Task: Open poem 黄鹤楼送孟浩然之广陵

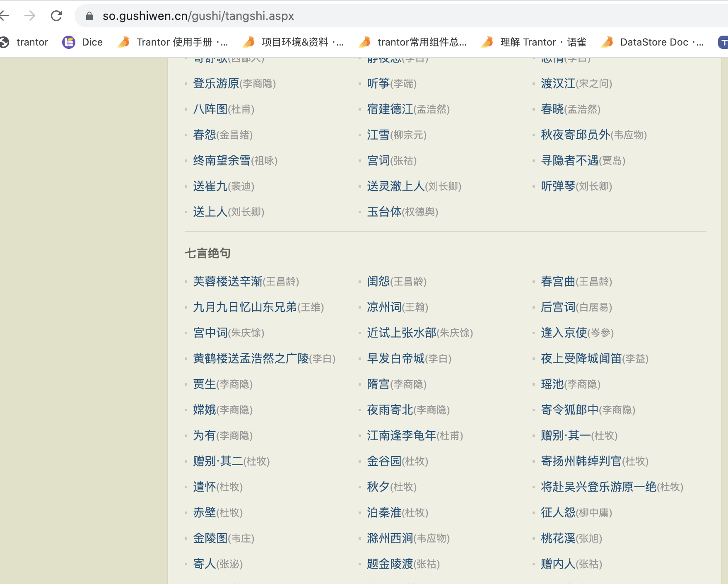Action: [x=251, y=359]
